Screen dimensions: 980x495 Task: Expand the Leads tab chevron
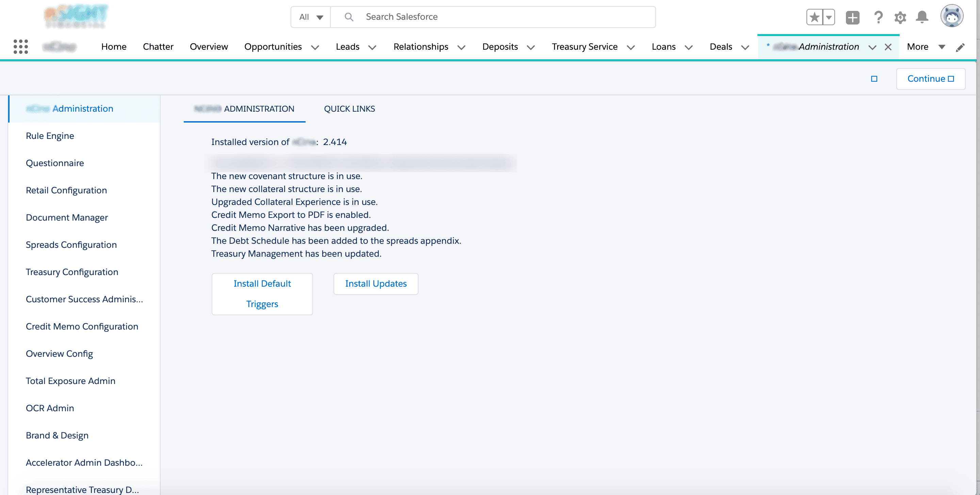coord(373,47)
